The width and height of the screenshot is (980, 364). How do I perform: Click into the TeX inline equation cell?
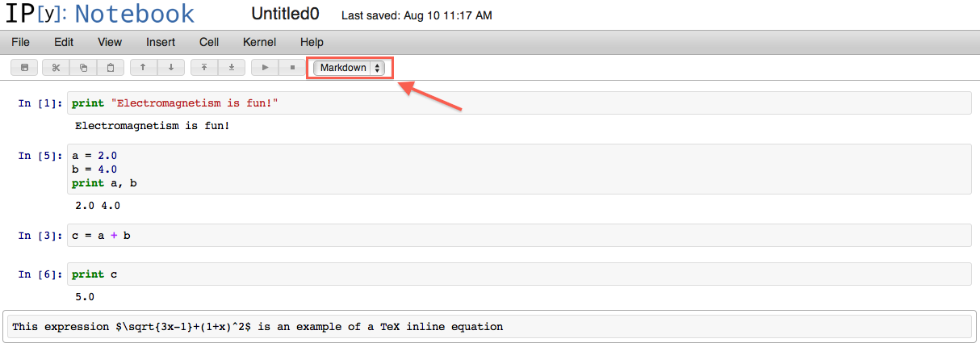[x=489, y=327]
